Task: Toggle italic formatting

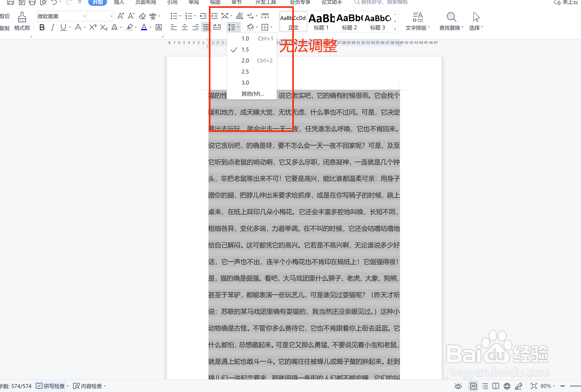Action: tap(52, 27)
